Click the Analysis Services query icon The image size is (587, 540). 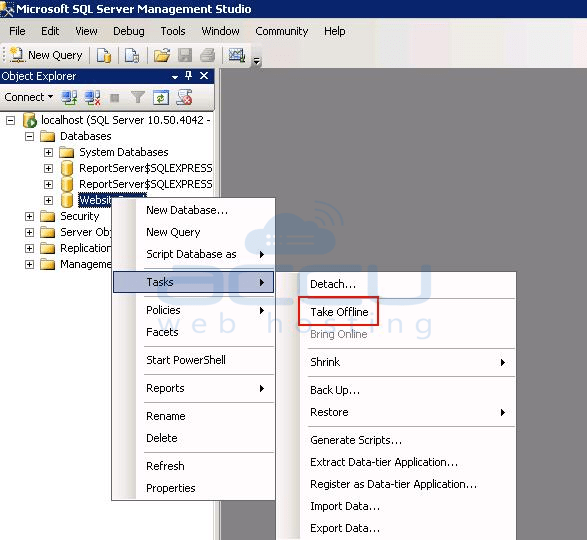(x=132, y=55)
